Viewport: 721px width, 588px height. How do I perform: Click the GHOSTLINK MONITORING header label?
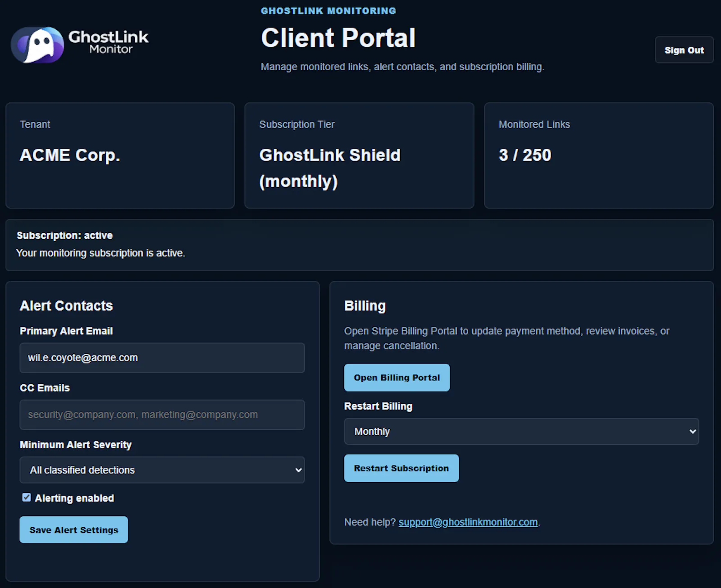(x=329, y=11)
